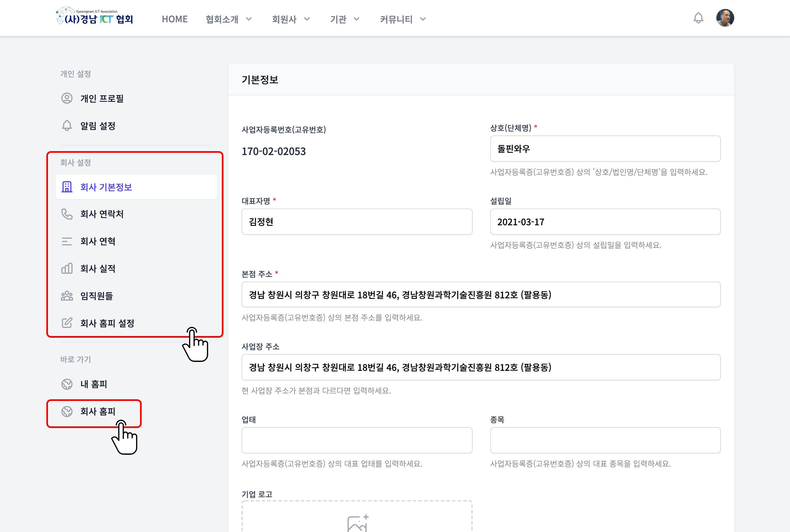Open 회사 연락처 in the sidebar
The height and width of the screenshot is (532, 790).
[136, 214]
